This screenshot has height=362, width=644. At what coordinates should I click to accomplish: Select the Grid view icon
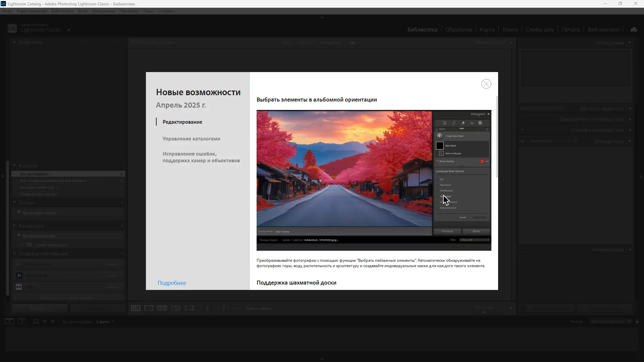click(135, 308)
